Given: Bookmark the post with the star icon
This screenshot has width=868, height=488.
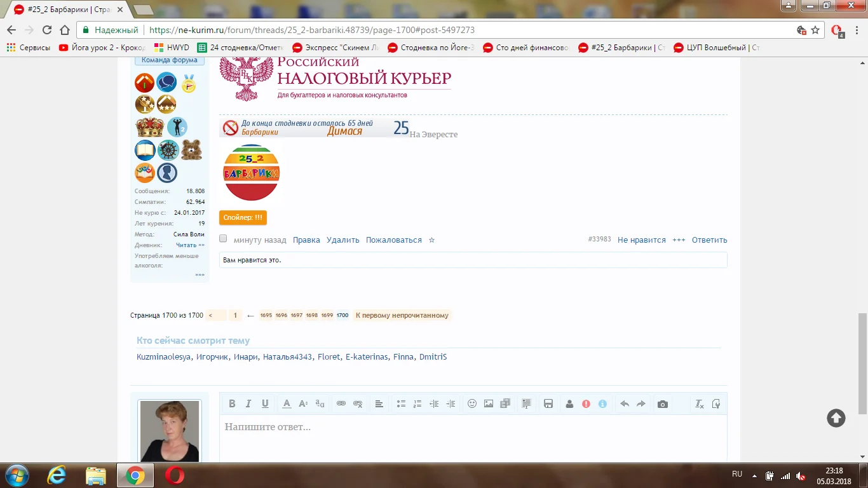Looking at the screenshot, I should point(431,240).
